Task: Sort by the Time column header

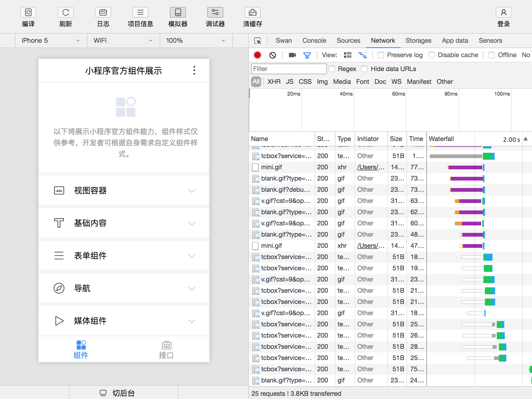Action: pos(416,139)
